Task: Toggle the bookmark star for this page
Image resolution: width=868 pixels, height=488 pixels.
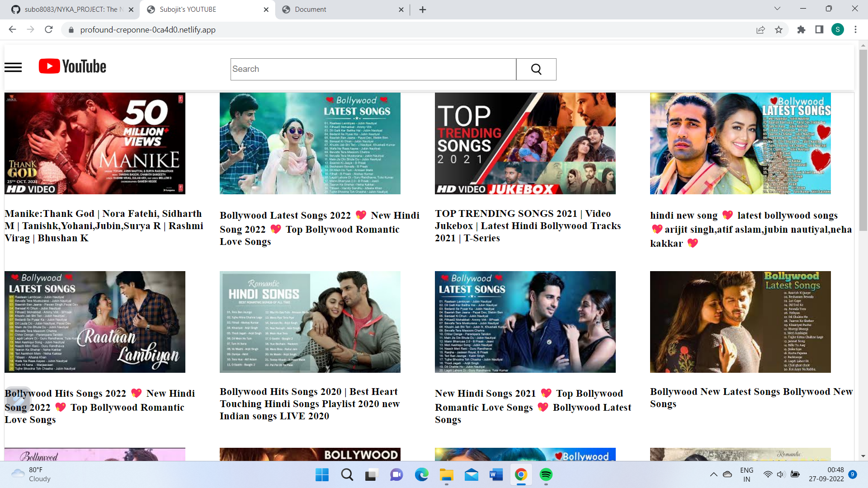Action: pyautogui.click(x=778, y=30)
